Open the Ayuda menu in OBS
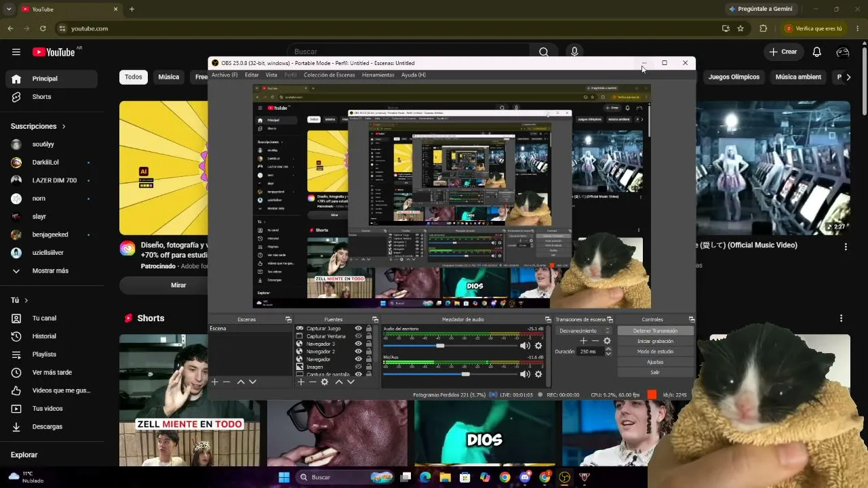 414,75
